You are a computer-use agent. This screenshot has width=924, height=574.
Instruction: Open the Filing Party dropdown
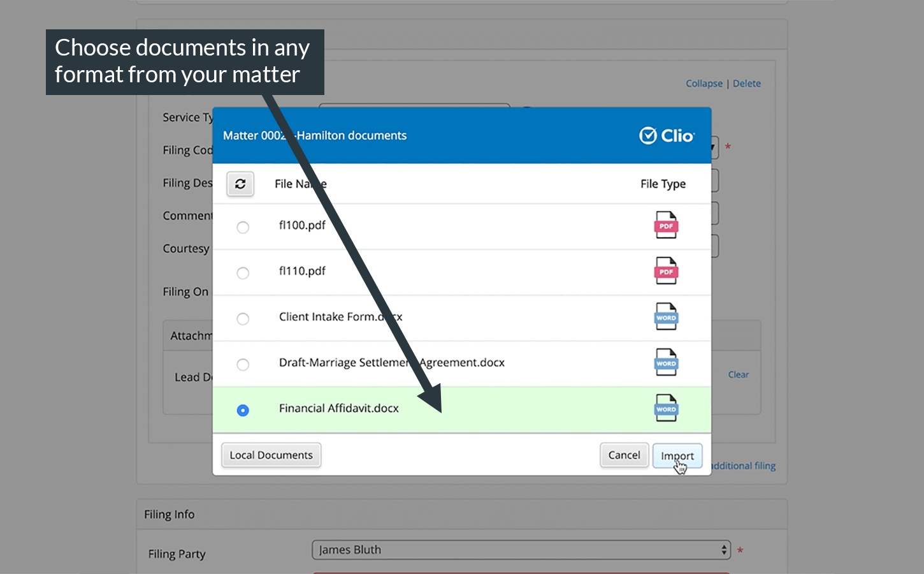[521, 550]
